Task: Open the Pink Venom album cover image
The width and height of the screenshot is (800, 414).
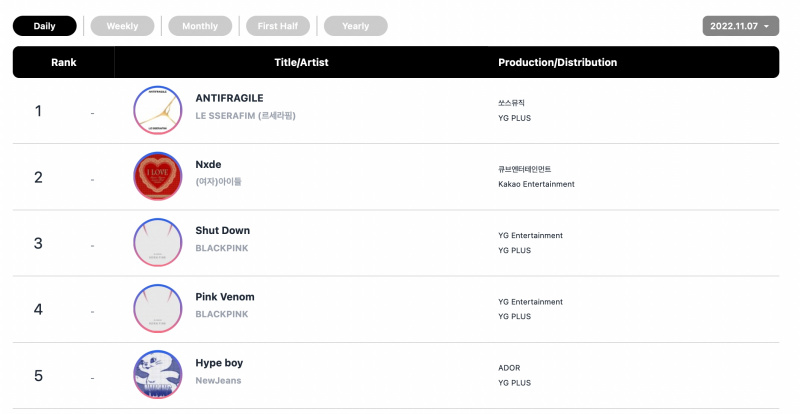Action: 158,309
